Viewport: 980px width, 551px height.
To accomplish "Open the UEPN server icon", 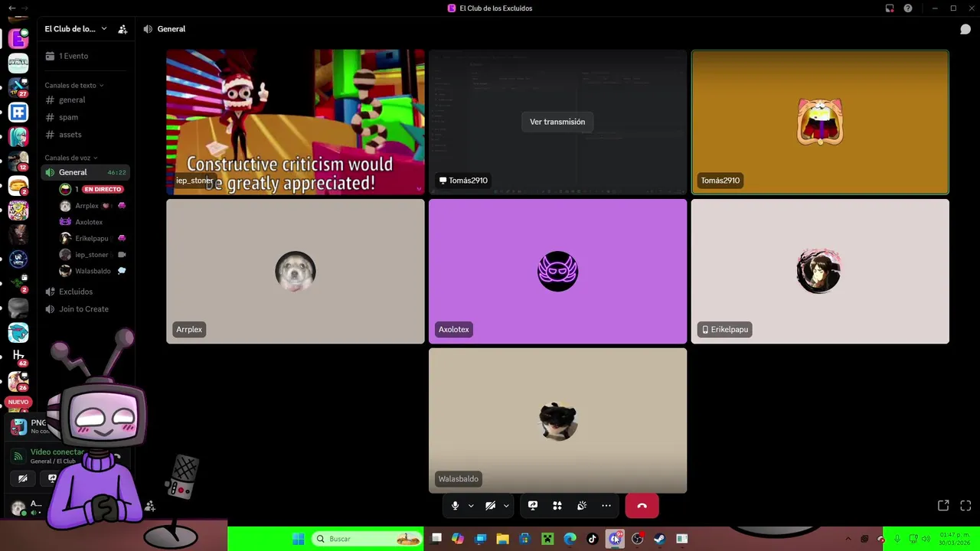I will (18, 259).
